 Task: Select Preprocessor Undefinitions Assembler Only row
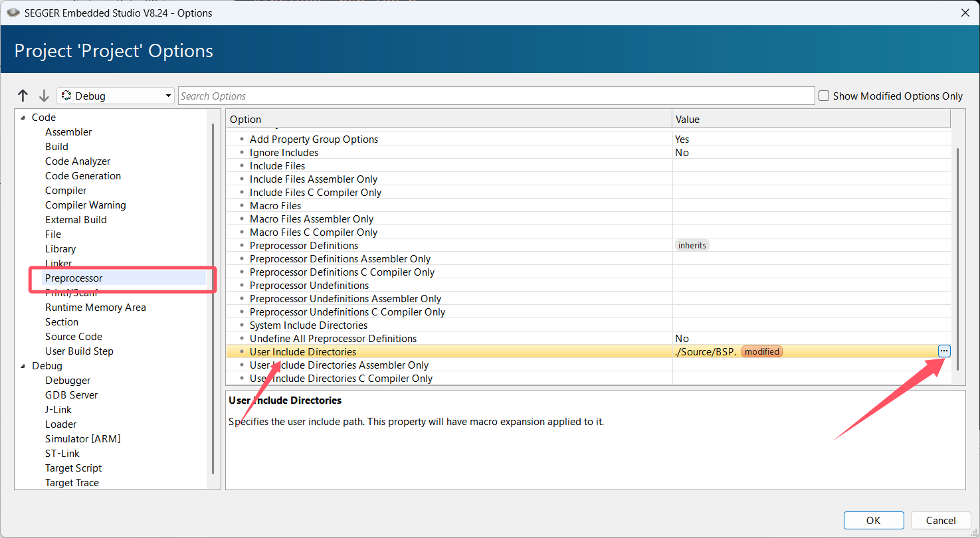589,299
